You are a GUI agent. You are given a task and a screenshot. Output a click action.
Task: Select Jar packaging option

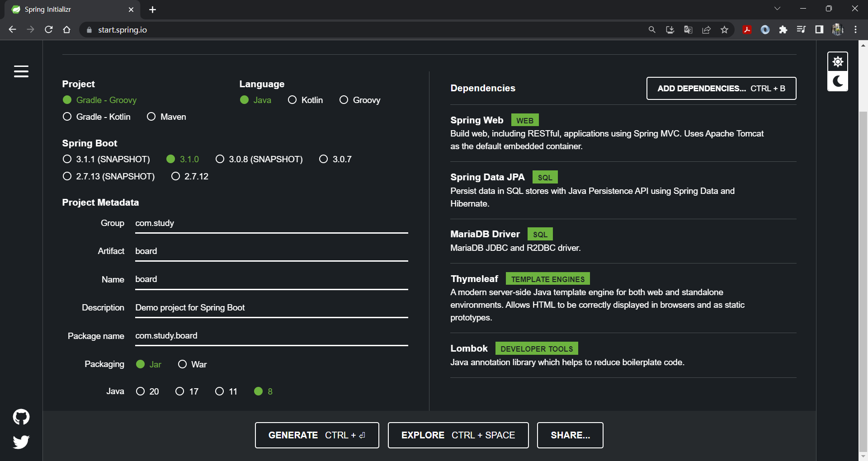(149, 364)
